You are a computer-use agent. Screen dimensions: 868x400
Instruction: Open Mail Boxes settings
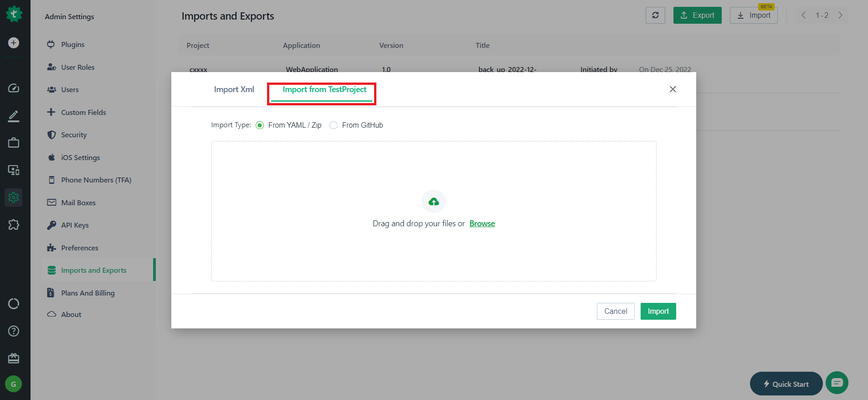[x=78, y=203]
